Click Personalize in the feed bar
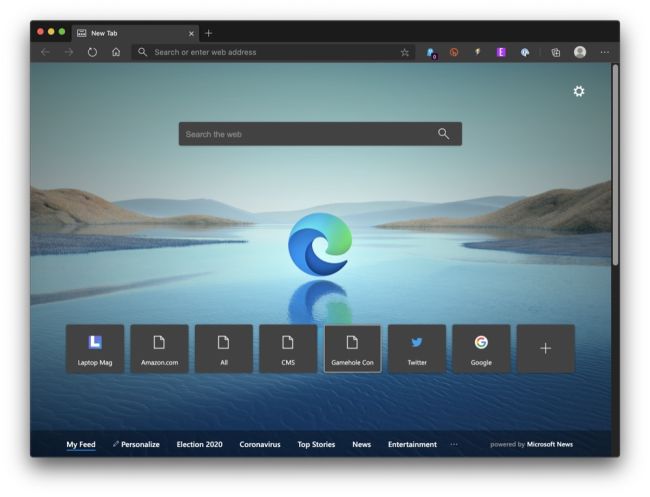This screenshot has height=497, width=650. (x=136, y=444)
